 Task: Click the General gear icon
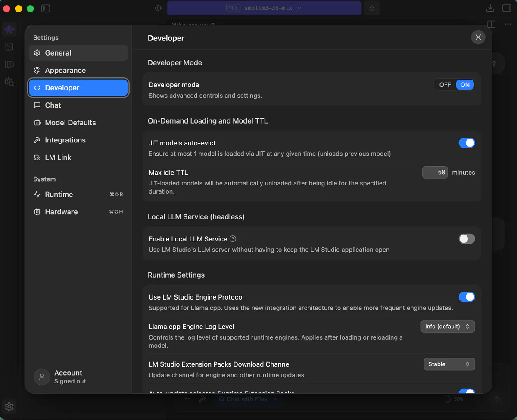(x=37, y=53)
